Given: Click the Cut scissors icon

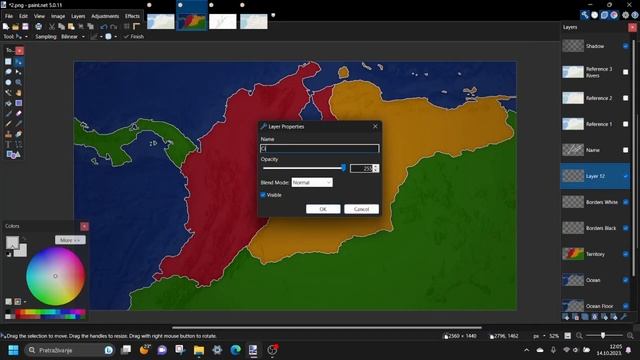Looking at the screenshot, I should coord(52,27).
